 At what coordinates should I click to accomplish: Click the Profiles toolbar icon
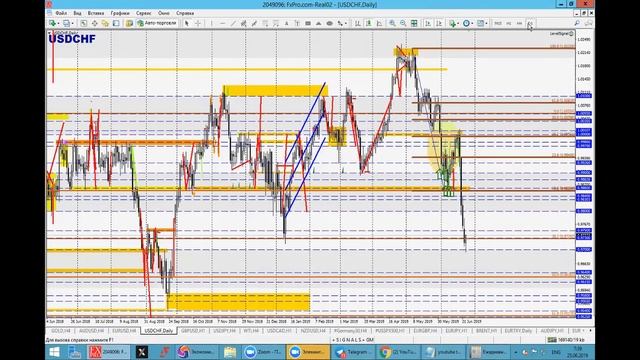tap(66, 23)
